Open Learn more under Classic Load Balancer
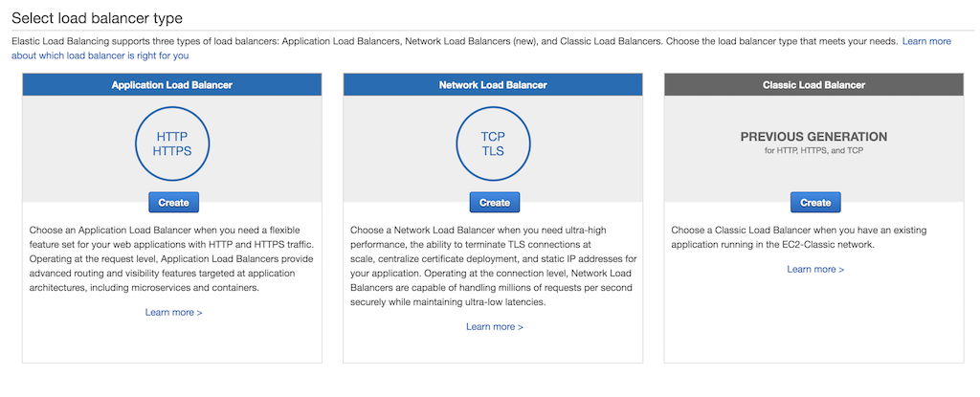The width and height of the screenshot is (980, 397). point(815,269)
